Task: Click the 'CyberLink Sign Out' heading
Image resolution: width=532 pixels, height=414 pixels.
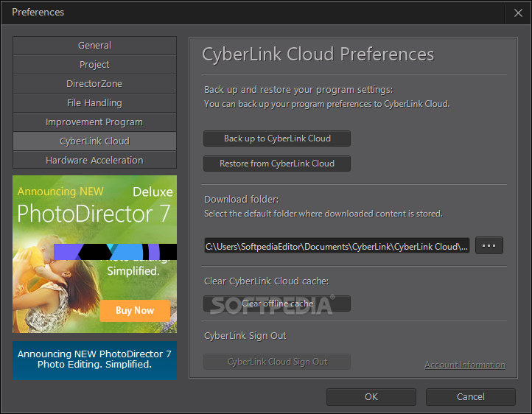Action: coord(245,336)
